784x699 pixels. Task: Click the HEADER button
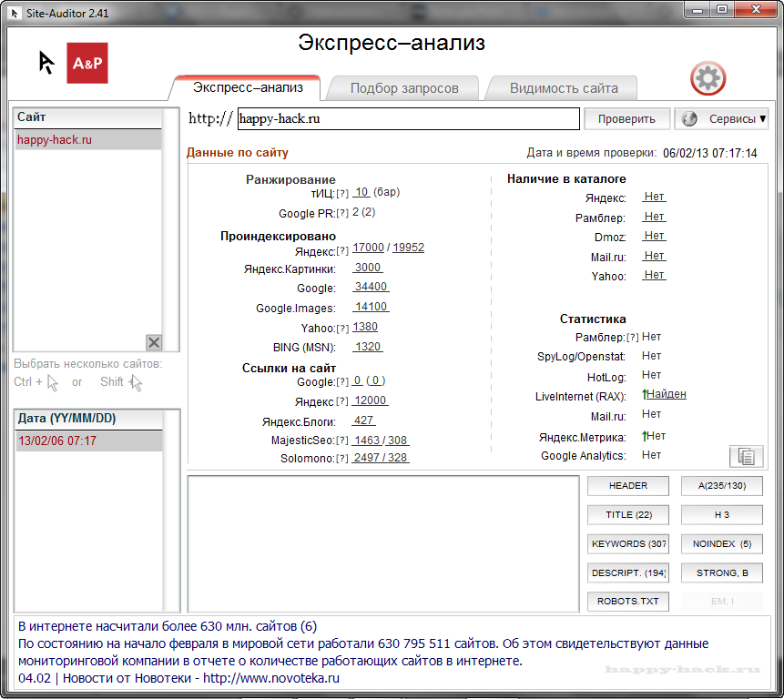628,486
